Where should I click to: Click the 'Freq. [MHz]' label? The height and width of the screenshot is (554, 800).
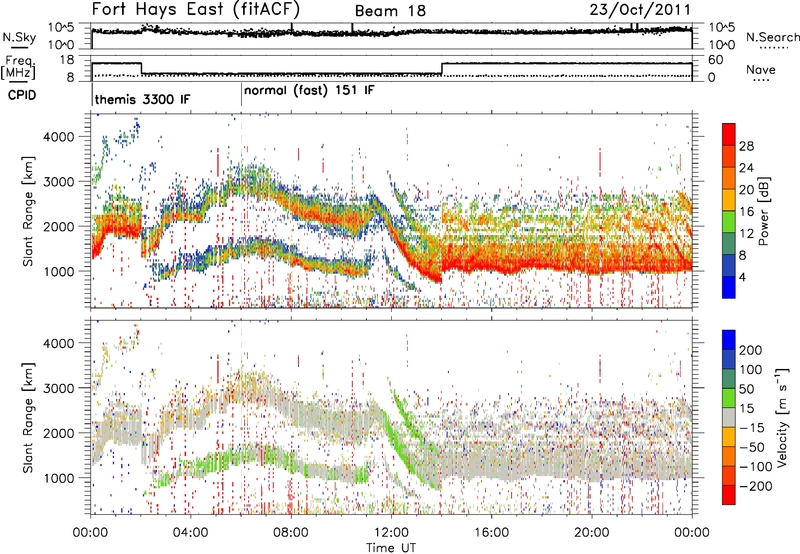pos(18,68)
